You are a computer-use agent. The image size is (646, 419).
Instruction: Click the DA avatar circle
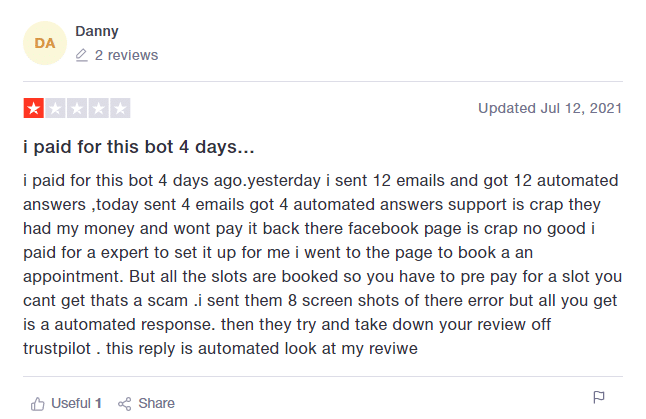pos(44,43)
